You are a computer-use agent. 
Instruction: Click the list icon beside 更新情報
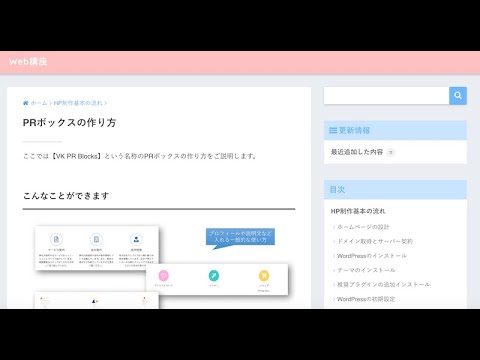point(333,130)
